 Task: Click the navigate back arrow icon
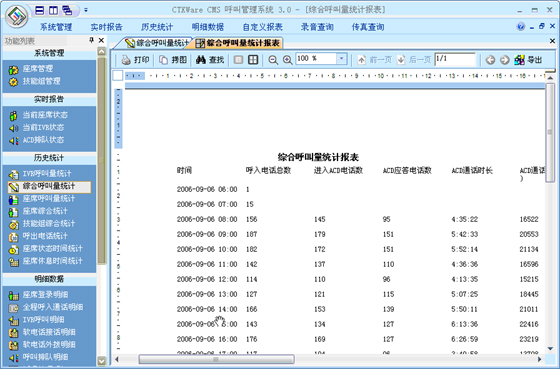click(490, 60)
